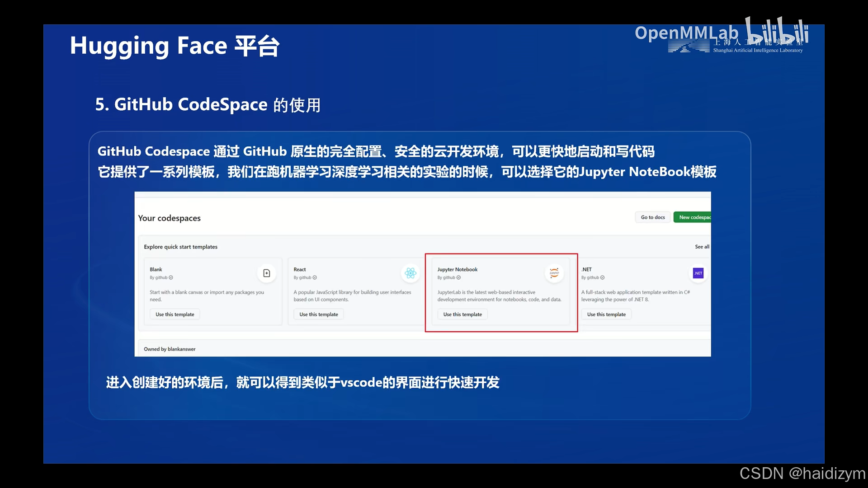Click the Blank template title
This screenshot has height=488, width=868.
click(x=156, y=270)
